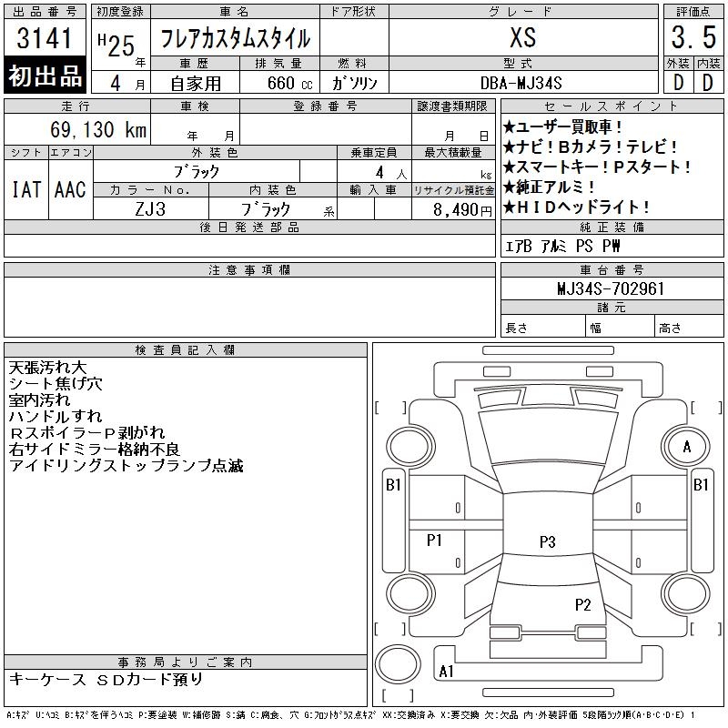
Task: Select the 初出品 black label
Action: 45,76
